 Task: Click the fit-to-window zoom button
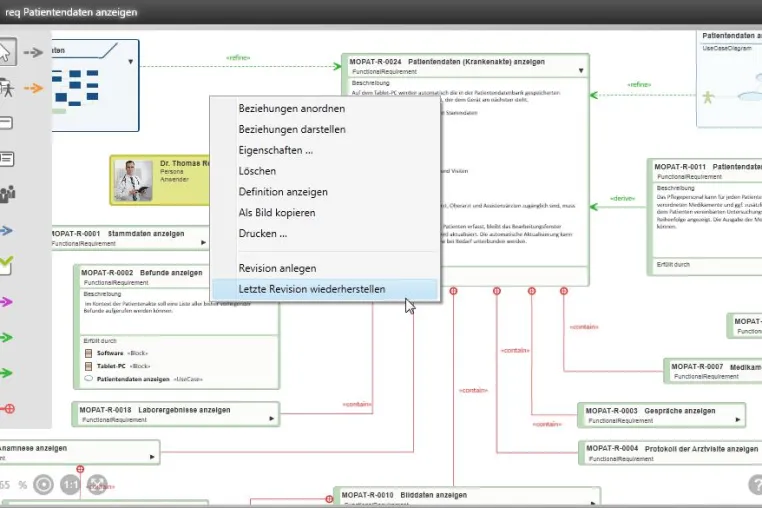coord(97,485)
